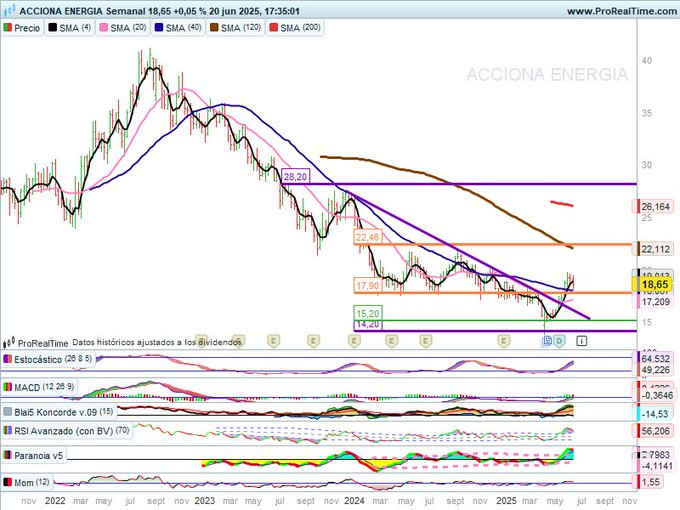This screenshot has width=680, height=510.
Task: Click the 30 price axis tick label
Action: 647,165
